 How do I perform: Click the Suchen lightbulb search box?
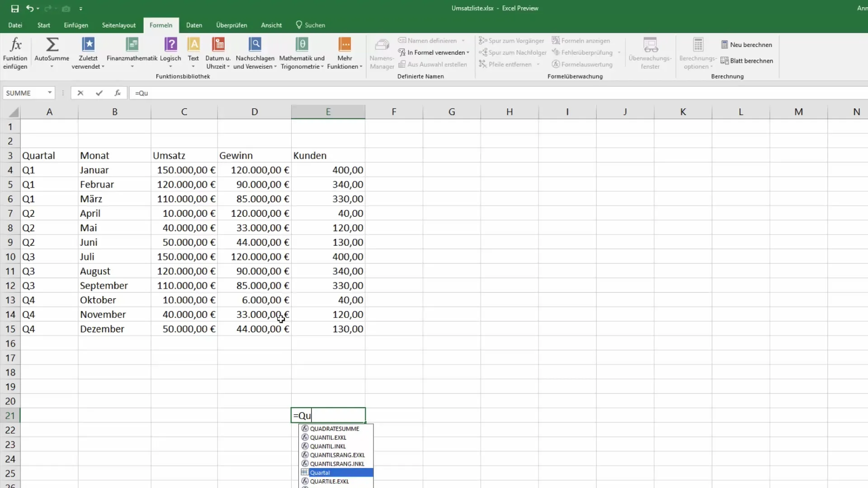click(311, 25)
